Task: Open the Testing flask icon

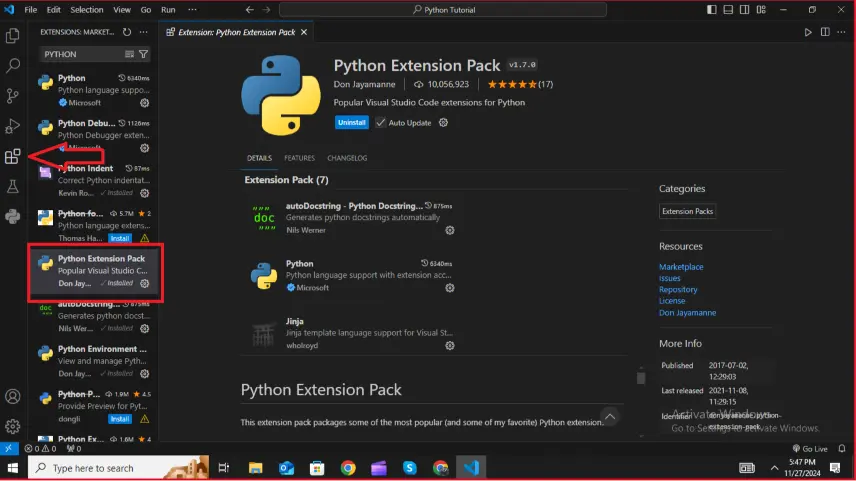Action: tap(12, 187)
